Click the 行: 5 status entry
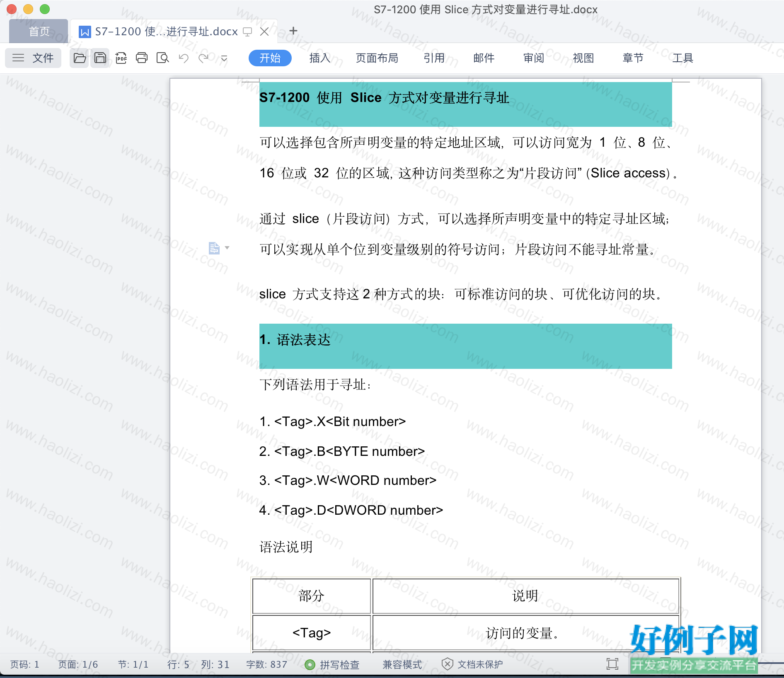The image size is (784, 678). pos(178,665)
